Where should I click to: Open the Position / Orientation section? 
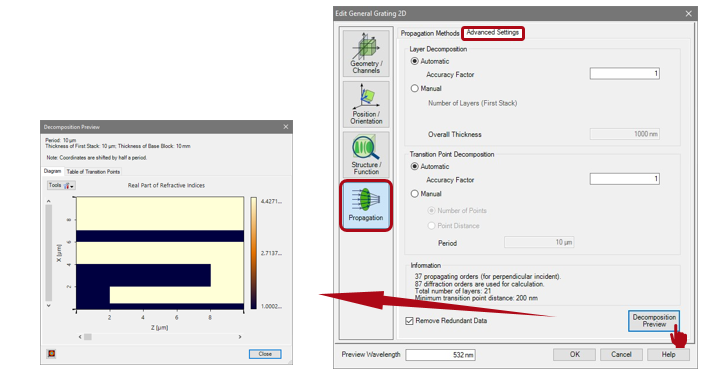[x=366, y=104]
